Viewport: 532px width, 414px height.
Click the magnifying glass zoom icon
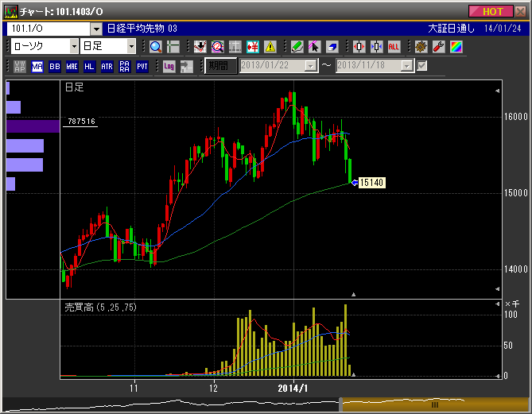[155, 47]
